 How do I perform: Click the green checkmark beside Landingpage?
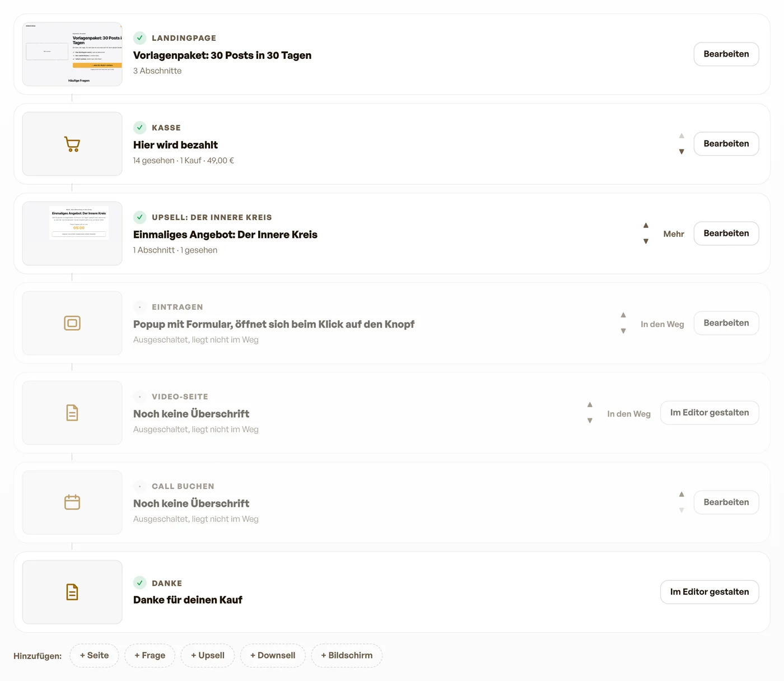pyautogui.click(x=140, y=38)
